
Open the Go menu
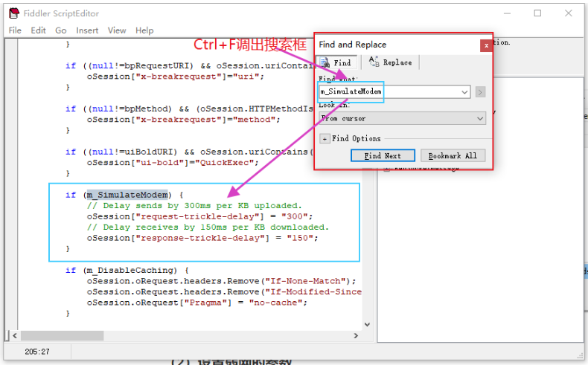pyautogui.click(x=61, y=30)
